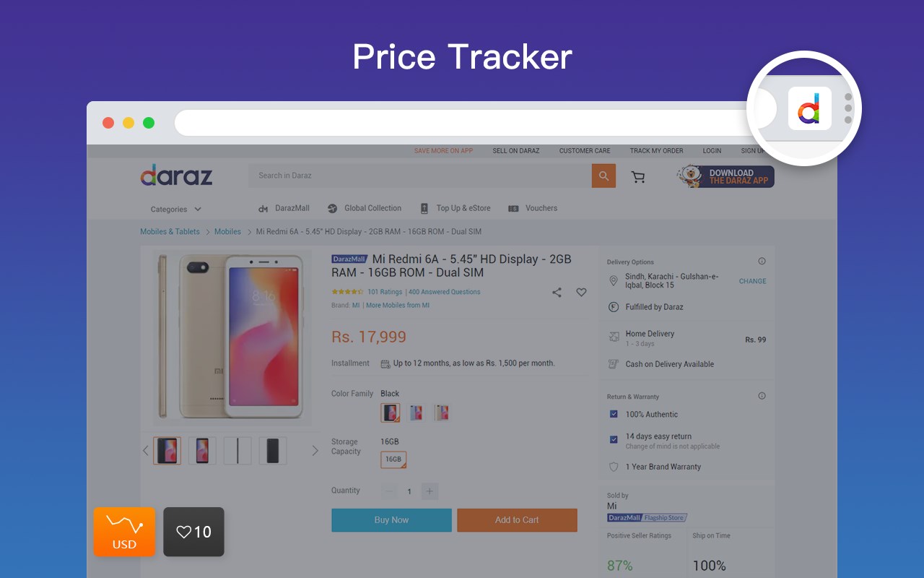Click the Delivery Options info icon
The image size is (924, 578).
[762, 262]
